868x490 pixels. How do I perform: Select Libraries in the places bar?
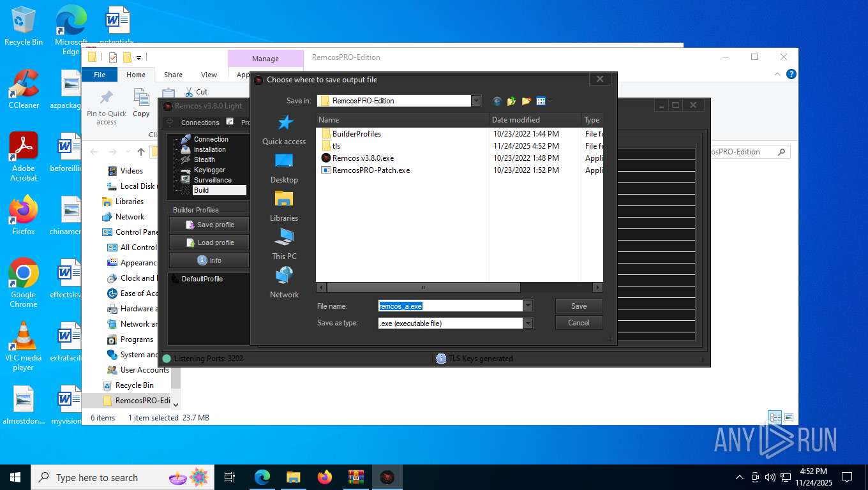[x=284, y=207]
